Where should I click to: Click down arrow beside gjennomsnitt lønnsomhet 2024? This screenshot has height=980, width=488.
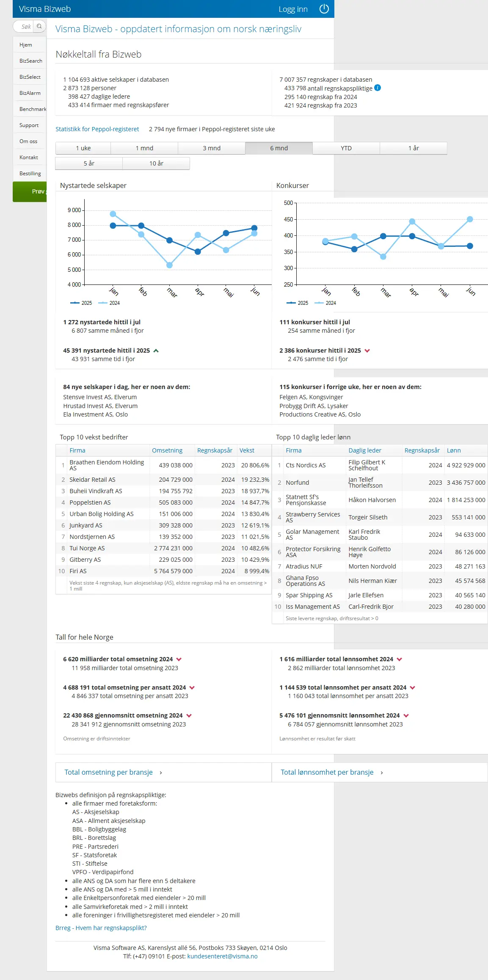406,715
